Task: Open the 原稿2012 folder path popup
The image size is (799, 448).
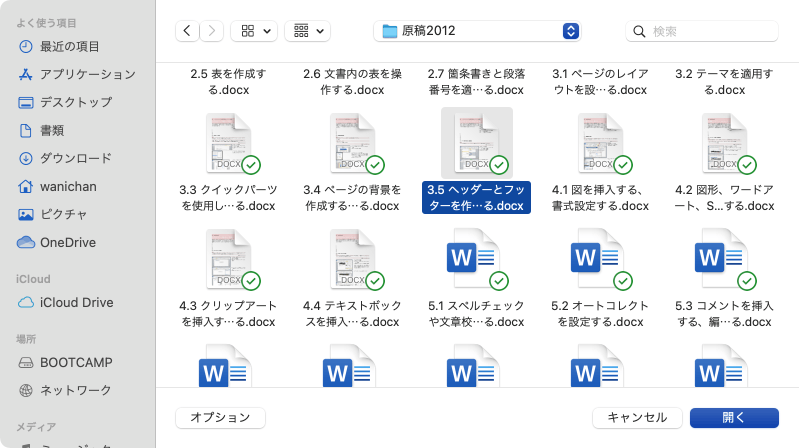Action: (x=477, y=31)
